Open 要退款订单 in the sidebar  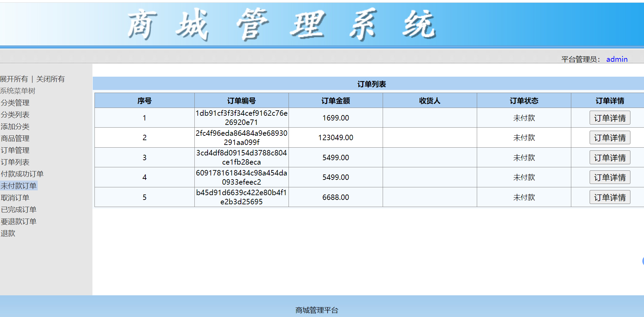coord(19,222)
